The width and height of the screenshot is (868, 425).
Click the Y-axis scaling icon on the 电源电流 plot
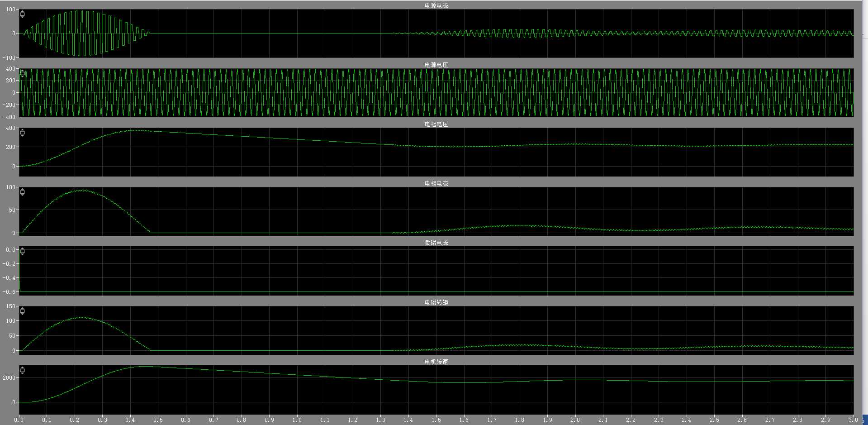pyautogui.click(x=22, y=14)
